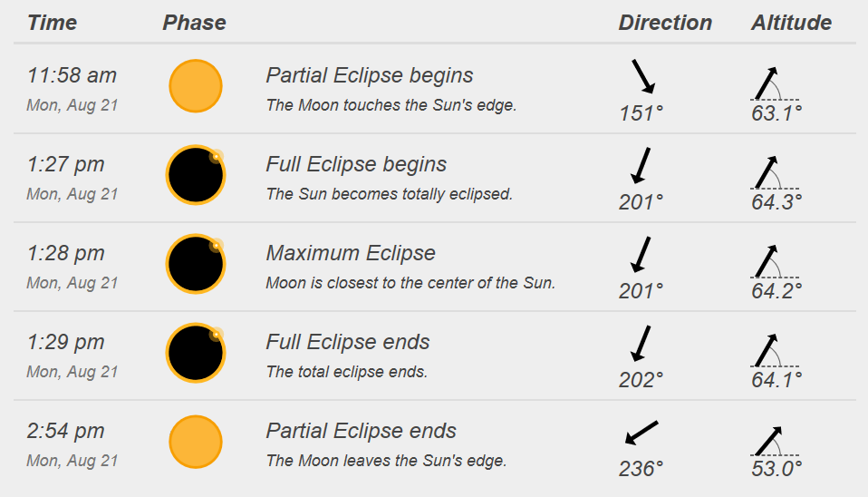Image resolution: width=868 pixels, height=497 pixels.
Task: Click the sun icon for Partial Eclipse begins
Action: 196,86
